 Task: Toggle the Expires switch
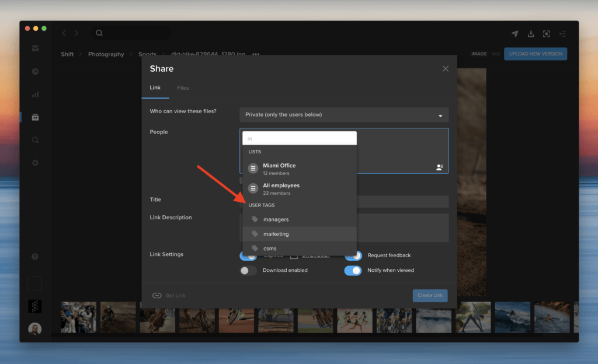248,257
